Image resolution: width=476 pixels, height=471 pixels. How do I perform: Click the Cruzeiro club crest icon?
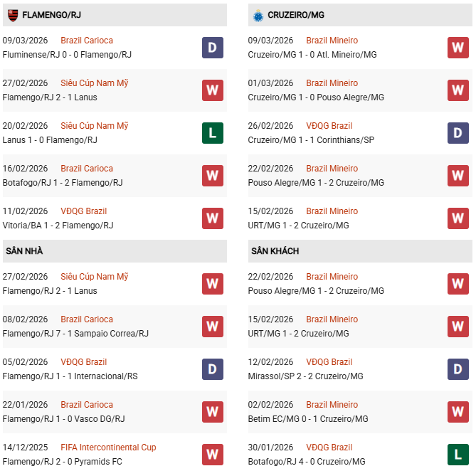[x=258, y=14]
